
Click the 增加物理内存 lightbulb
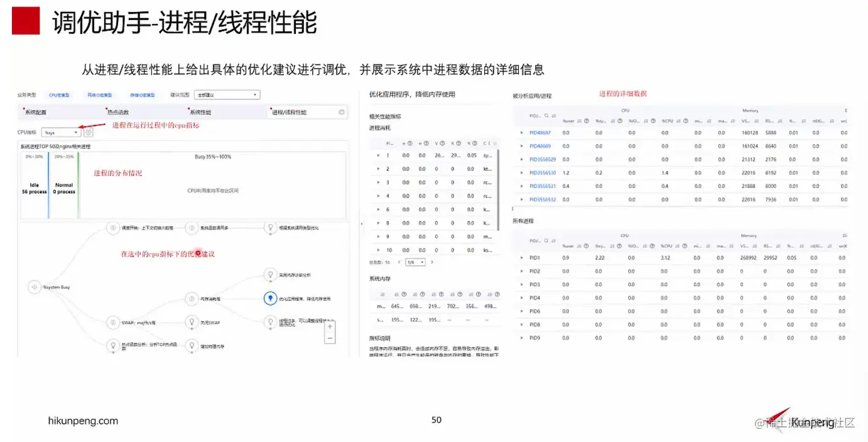(192, 345)
